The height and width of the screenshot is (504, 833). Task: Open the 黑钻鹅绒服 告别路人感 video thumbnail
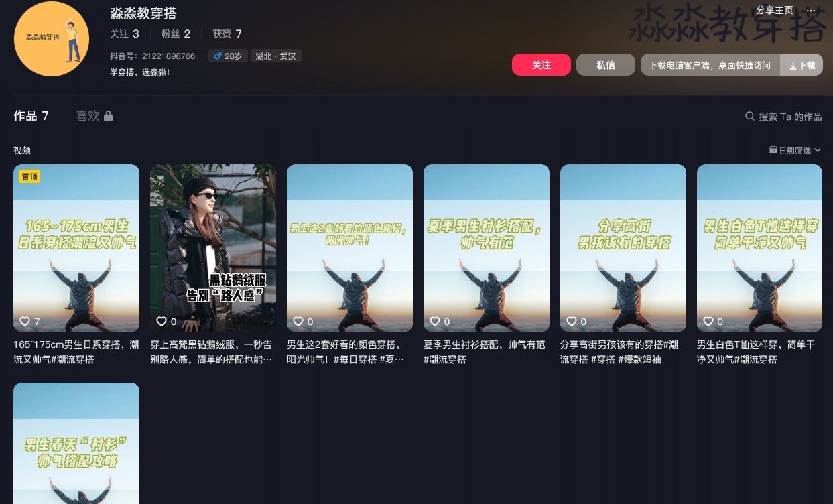[213, 248]
